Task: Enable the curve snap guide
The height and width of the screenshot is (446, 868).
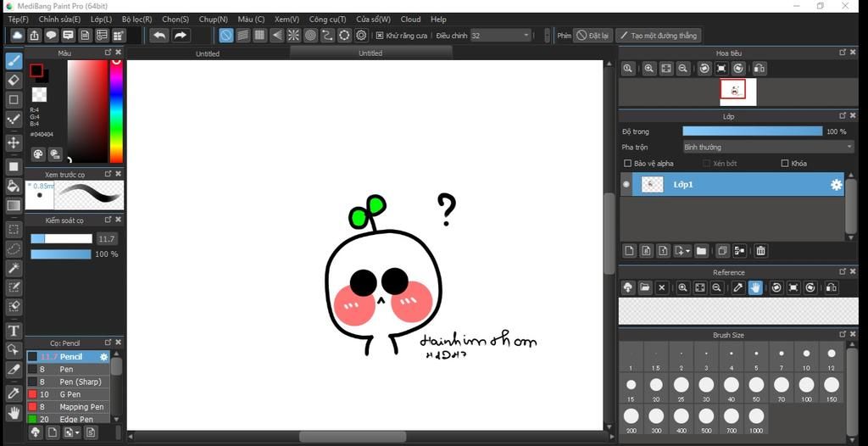Action: click(x=327, y=36)
